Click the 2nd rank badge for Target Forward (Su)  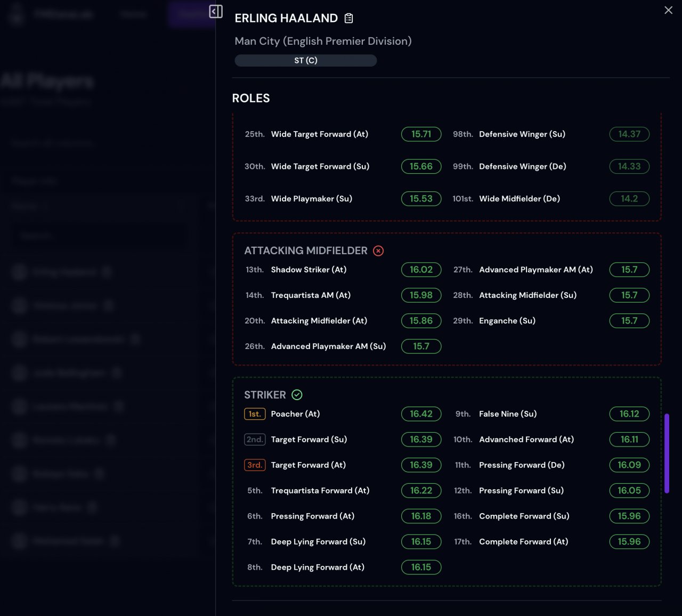coord(255,440)
